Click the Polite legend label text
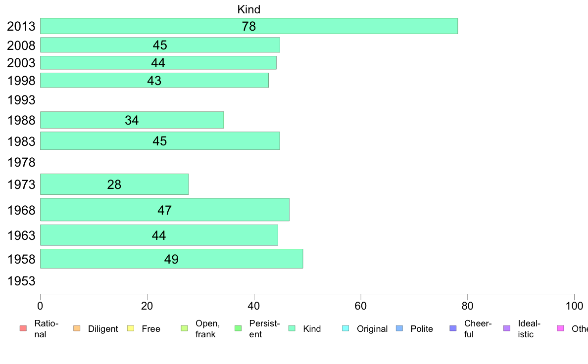The height and width of the screenshot is (364, 588). click(422, 329)
